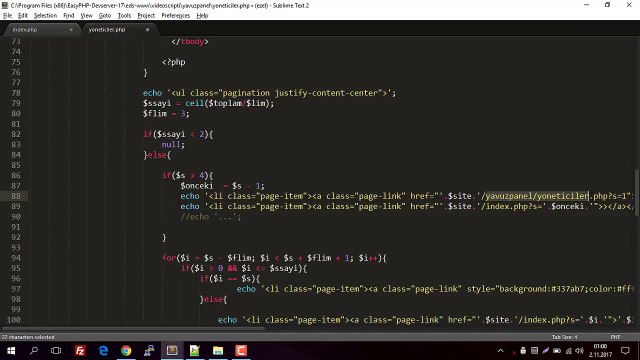Click 'if($s > 4){' on line 86
The height and width of the screenshot is (360, 640).
tap(187, 176)
